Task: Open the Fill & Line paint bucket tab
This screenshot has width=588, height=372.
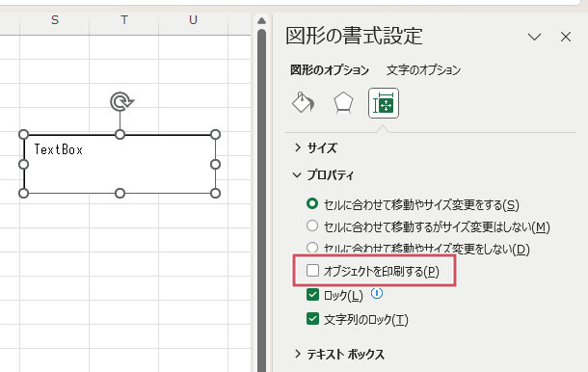Action: coord(303,103)
